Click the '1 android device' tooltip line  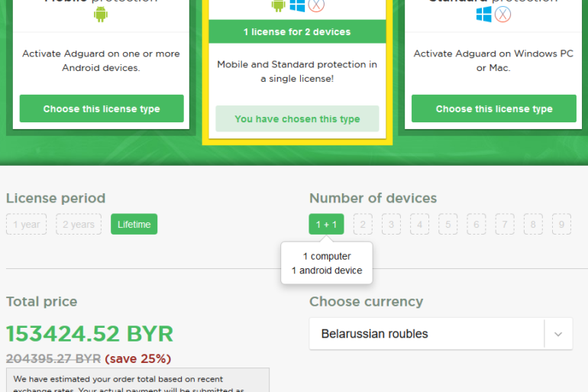tap(327, 271)
